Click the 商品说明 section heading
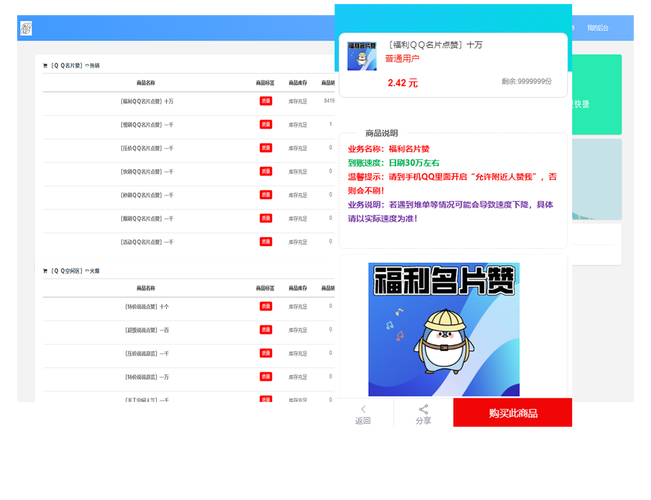The image size is (651, 500). pos(382,133)
